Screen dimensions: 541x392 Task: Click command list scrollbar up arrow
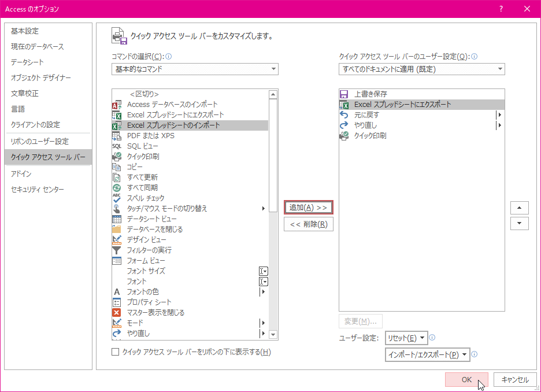click(273, 94)
